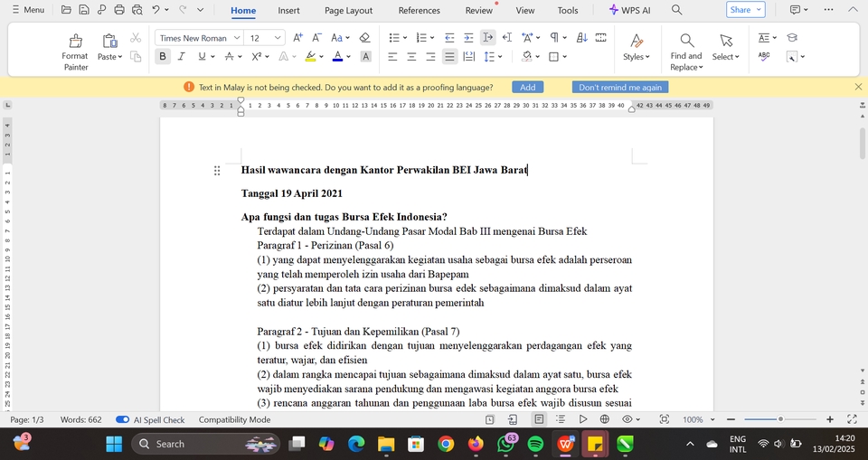
Task: Select the Format Painter tool
Action: (x=75, y=52)
